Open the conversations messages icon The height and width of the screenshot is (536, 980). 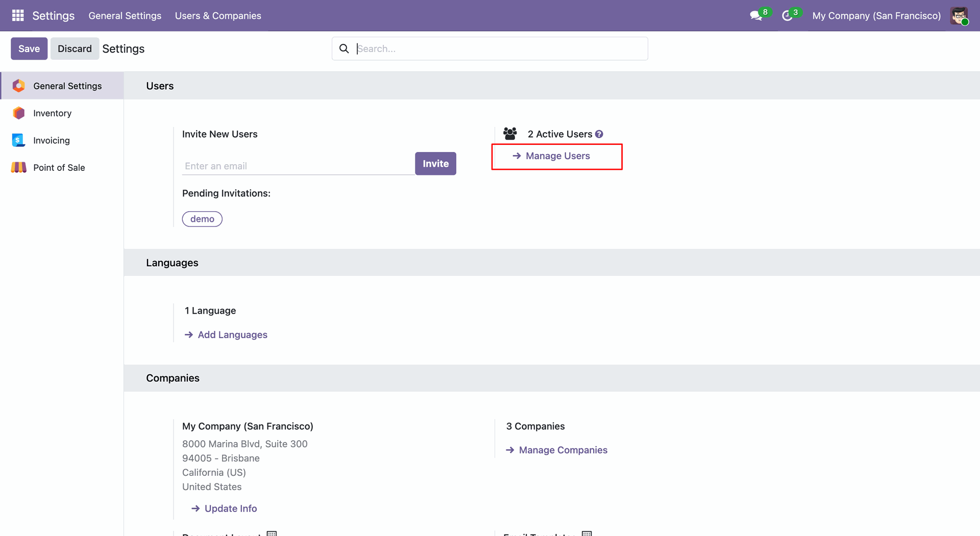pyautogui.click(x=756, y=16)
